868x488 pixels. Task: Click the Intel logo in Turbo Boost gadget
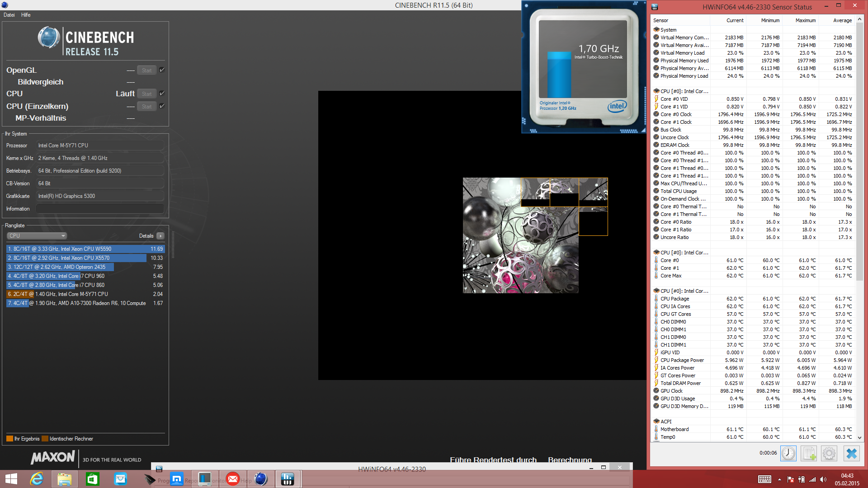617,106
